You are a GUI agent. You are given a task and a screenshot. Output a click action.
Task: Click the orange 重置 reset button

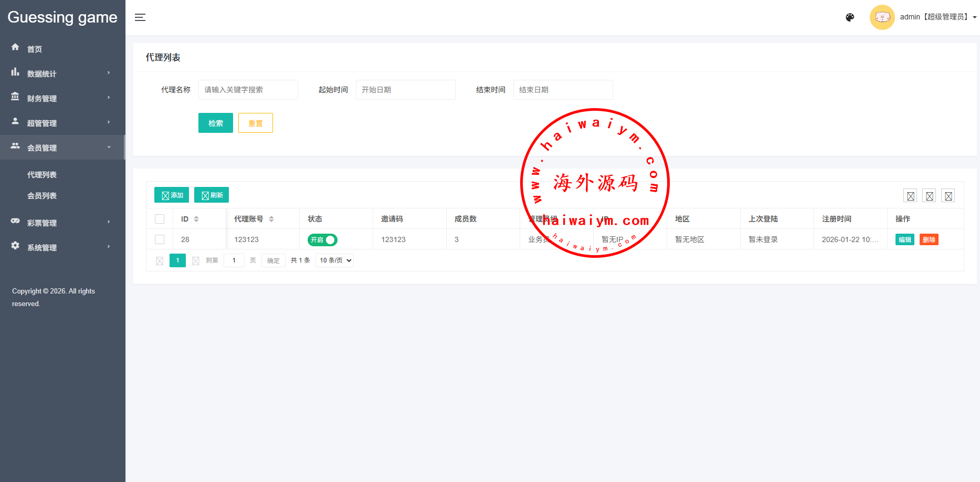(x=256, y=123)
